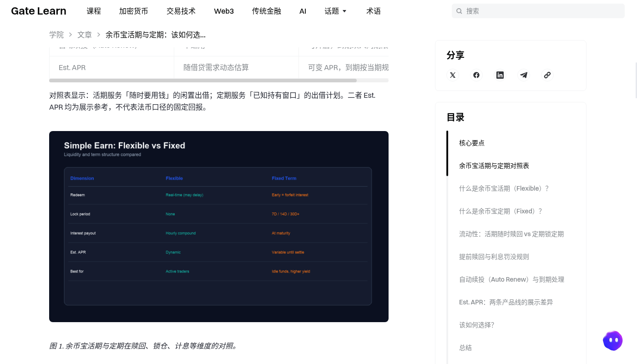This screenshot has width=637, height=364.
Task: Go to 文章 breadcrumb
Action: point(85,35)
